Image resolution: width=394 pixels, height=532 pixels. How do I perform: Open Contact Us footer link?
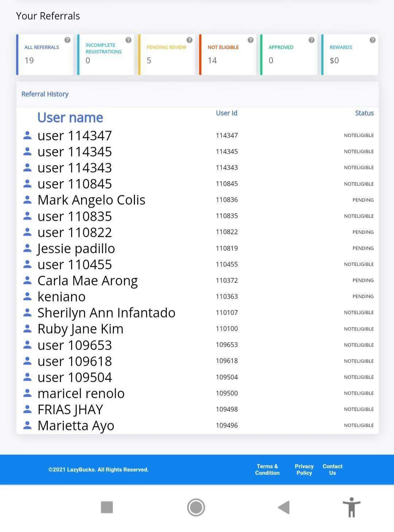click(332, 470)
